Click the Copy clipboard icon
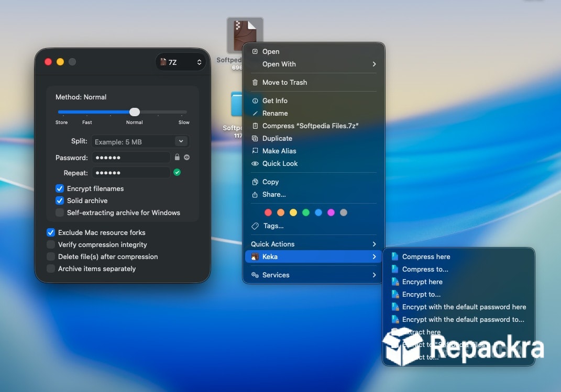 pos(255,182)
